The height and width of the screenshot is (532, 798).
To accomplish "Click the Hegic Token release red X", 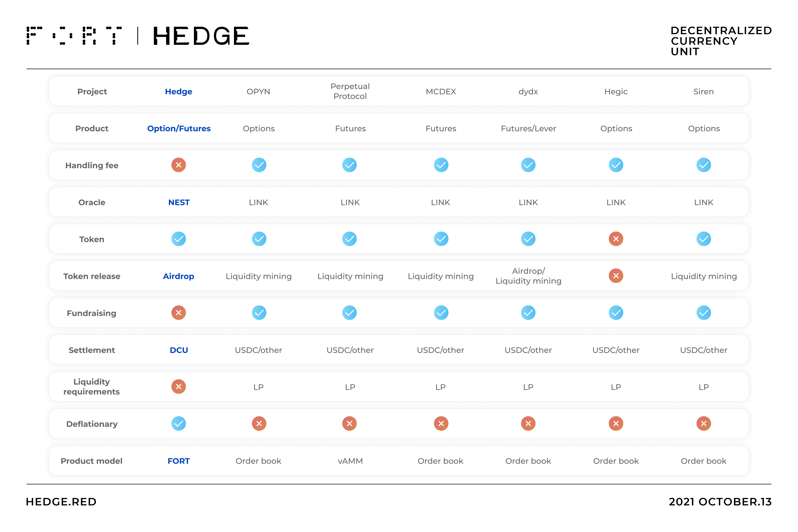I will click(616, 276).
